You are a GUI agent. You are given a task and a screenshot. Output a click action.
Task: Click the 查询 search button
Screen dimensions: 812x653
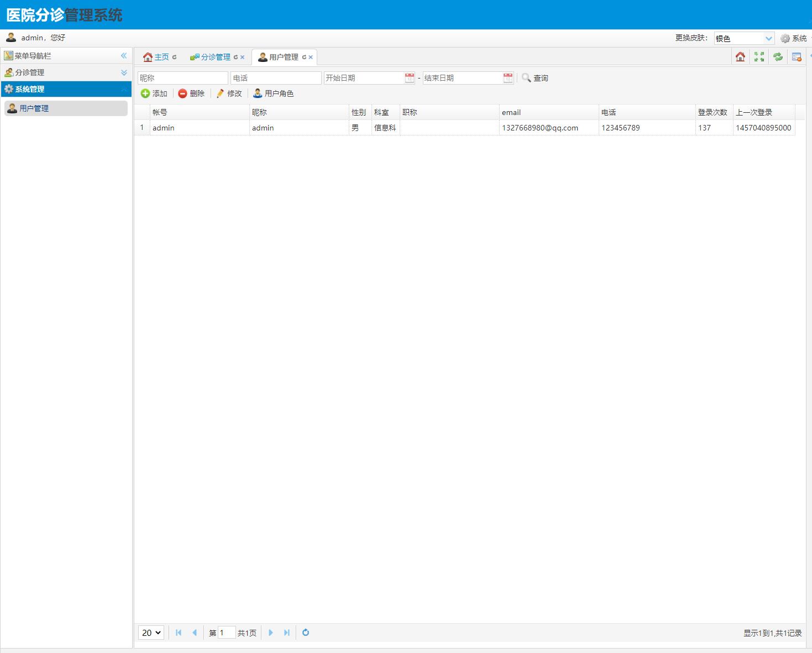[x=535, y=78]
